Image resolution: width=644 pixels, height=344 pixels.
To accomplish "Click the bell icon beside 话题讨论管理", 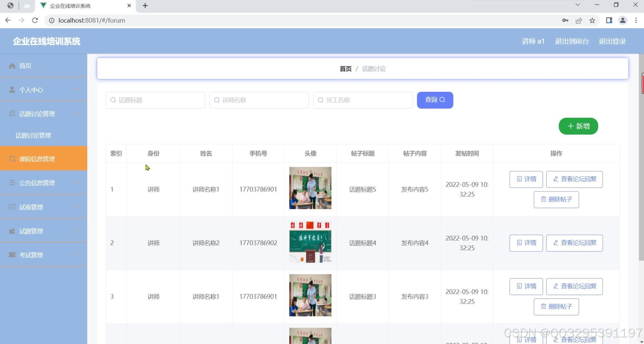I will (12, 113).
